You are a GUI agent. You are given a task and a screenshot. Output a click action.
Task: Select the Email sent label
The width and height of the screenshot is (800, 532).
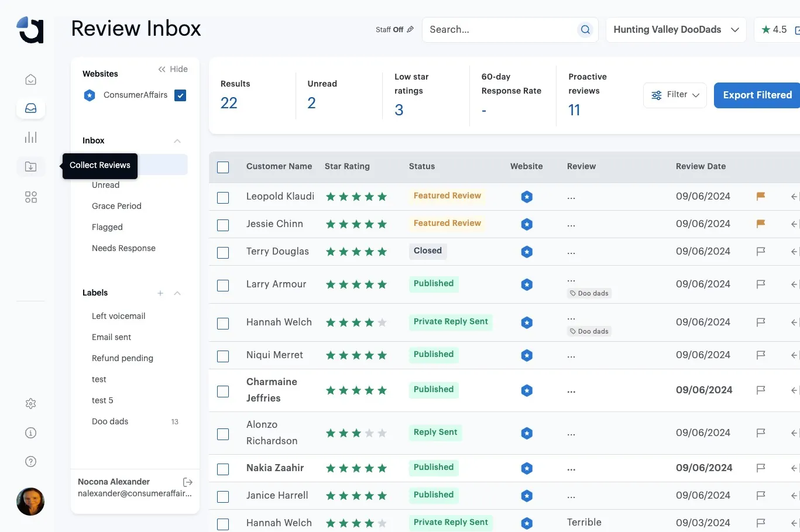pyautogui.click(x=111, y=337)
